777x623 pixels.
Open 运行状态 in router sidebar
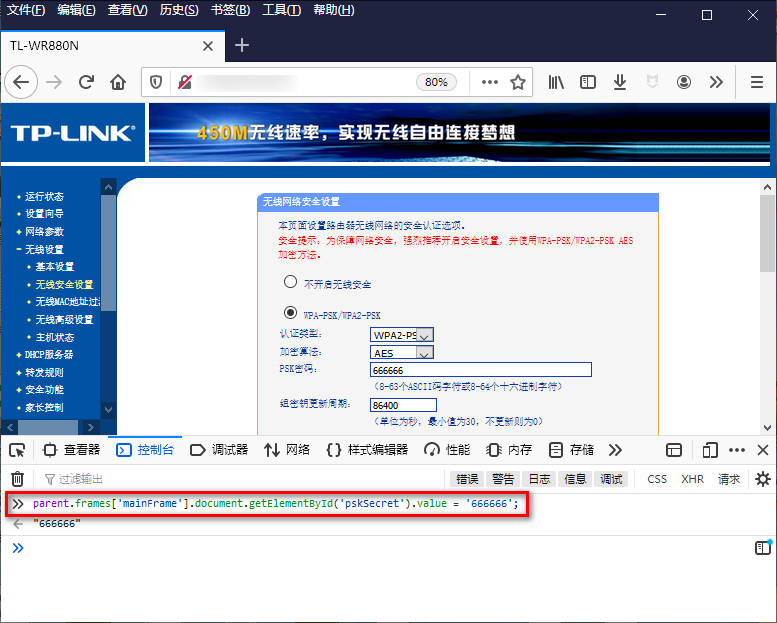tap(44, 196)
